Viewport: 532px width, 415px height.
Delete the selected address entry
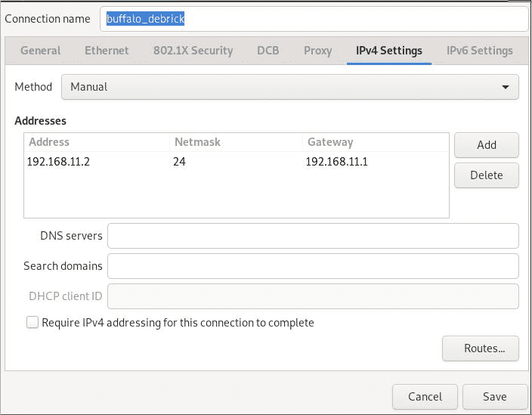click(487, 175)
